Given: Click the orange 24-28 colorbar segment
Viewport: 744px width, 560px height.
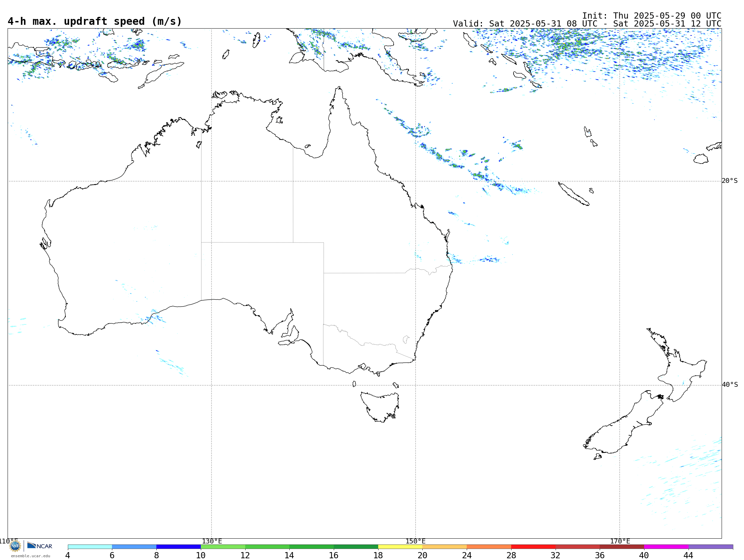Looking at the screenshot, I should [x=489, y=547].
